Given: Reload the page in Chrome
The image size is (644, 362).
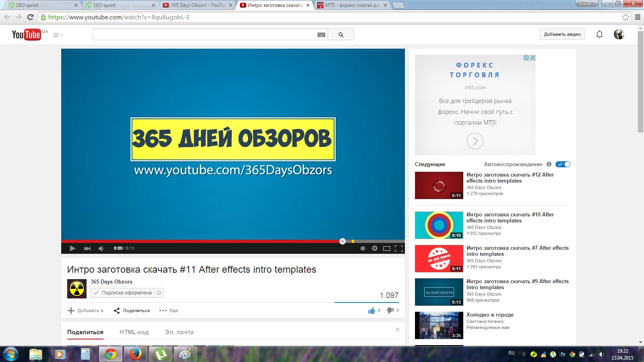Looking at the screenshot, I should click(30, 17).
